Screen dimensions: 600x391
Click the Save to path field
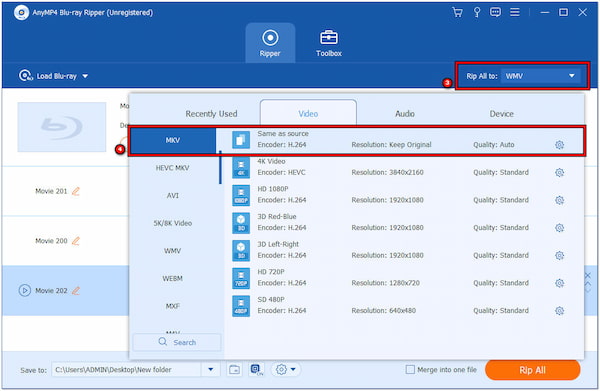tap(126, 370)
